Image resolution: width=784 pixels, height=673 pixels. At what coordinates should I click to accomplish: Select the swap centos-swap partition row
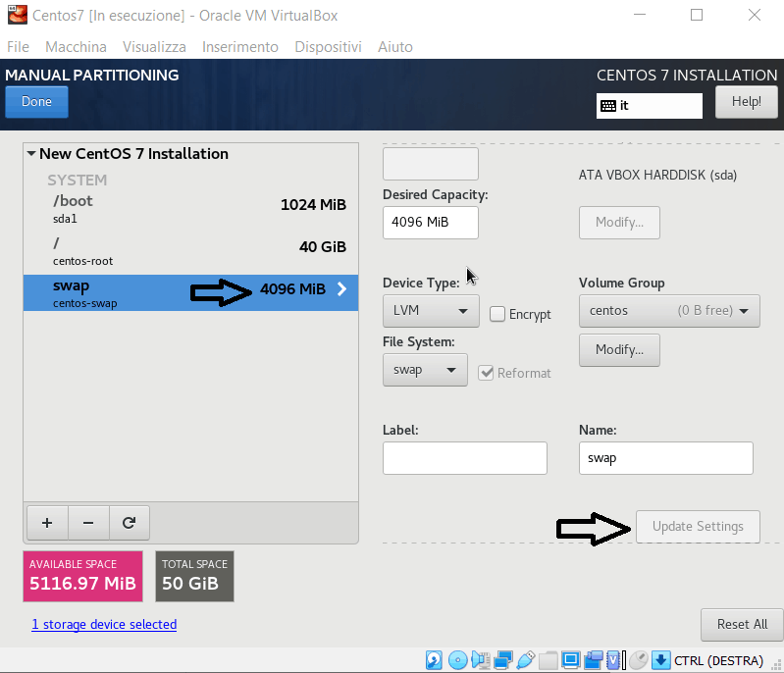click(x=190, y=293)
